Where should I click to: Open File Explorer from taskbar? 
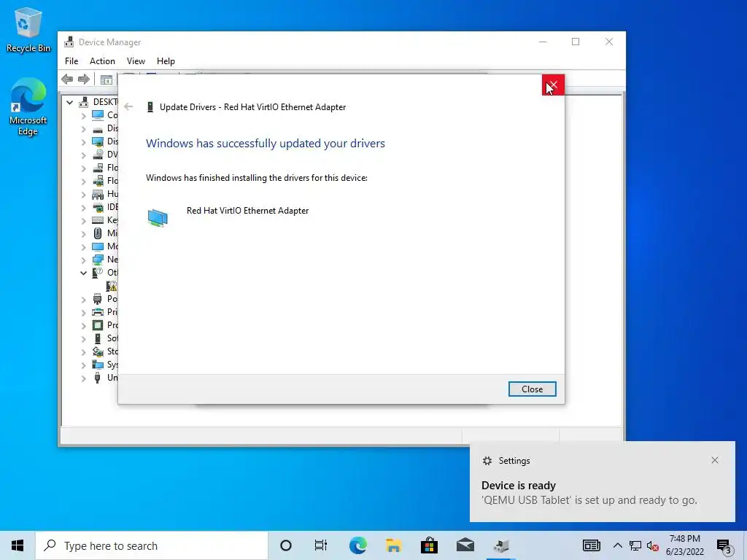tap(393, 545)
